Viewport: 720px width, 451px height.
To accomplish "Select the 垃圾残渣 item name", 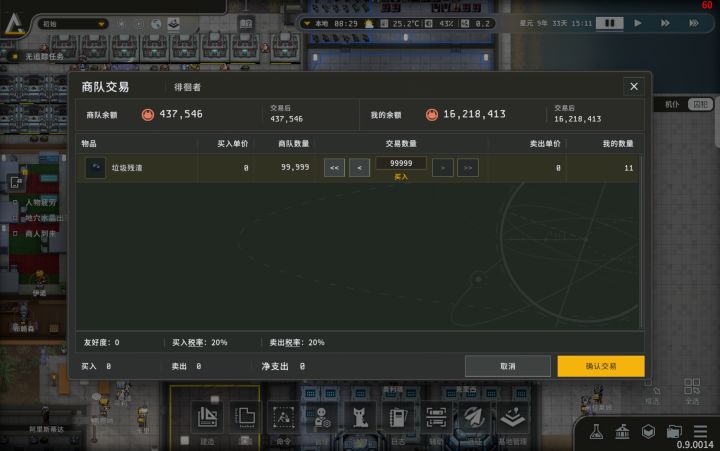I will [x=127, y=168].
